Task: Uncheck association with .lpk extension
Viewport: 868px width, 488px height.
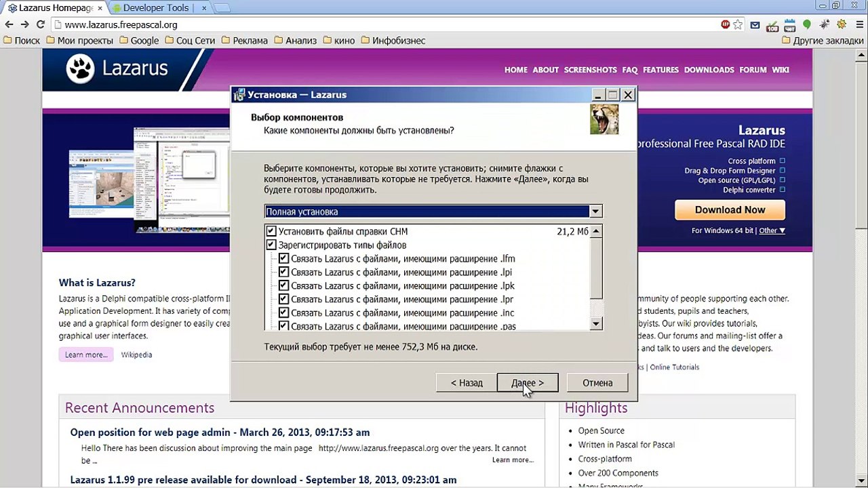Action: pyautogui.click(x=284, y=285)
